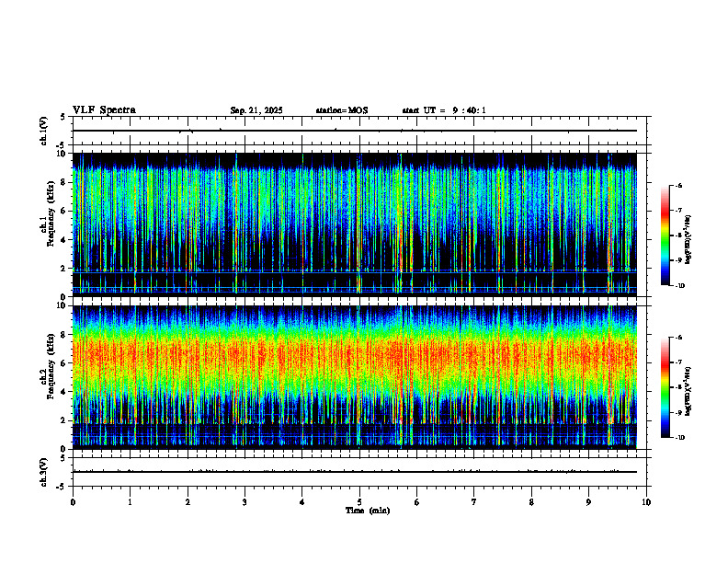The height and width of the screenshot is (563, 728).
Task: Click the ch.2 colorbar "-6" tick label
Action: (x=678, y=338)
